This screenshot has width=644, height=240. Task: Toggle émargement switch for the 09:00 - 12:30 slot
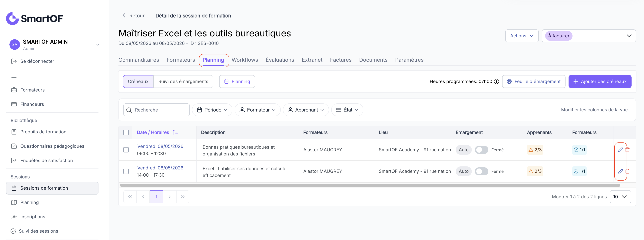pyautogui.click(x=481, y=150)
